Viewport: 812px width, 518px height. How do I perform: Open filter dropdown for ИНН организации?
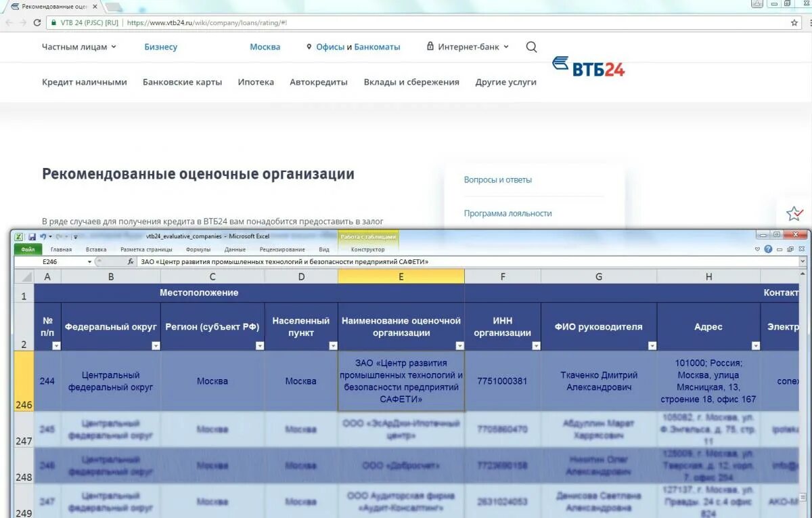click(536, 345)
